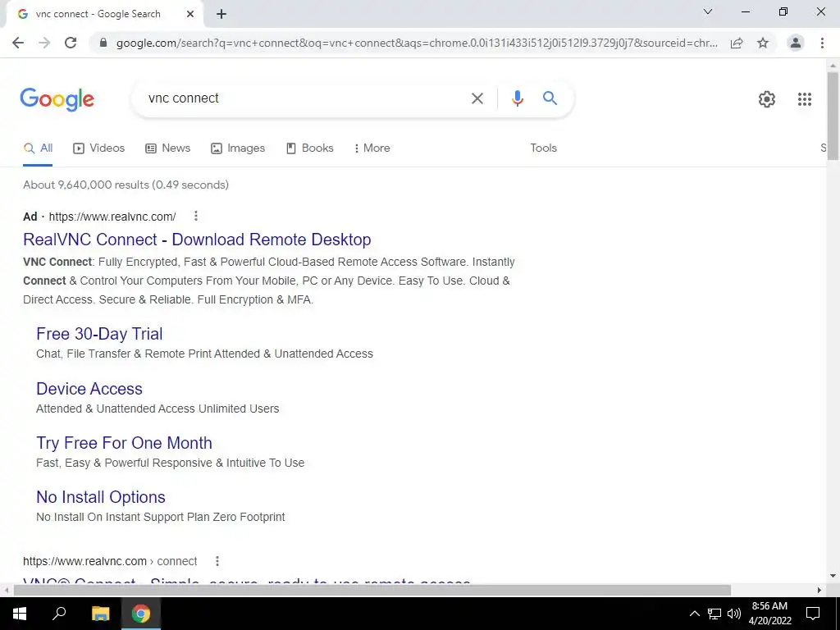Switch to News results tab
The image size is (840, 630).
167,148
